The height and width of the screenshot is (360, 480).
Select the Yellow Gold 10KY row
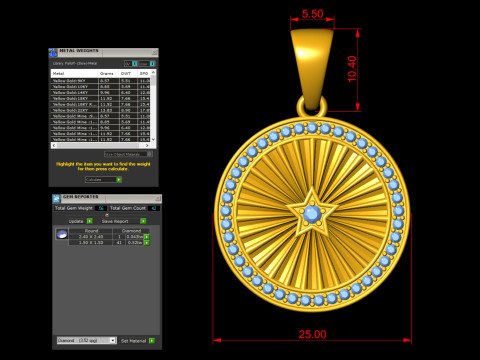[x=101, y=87]
